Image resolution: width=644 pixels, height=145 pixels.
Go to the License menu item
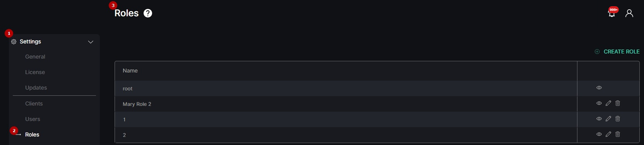tap(35, 72)
